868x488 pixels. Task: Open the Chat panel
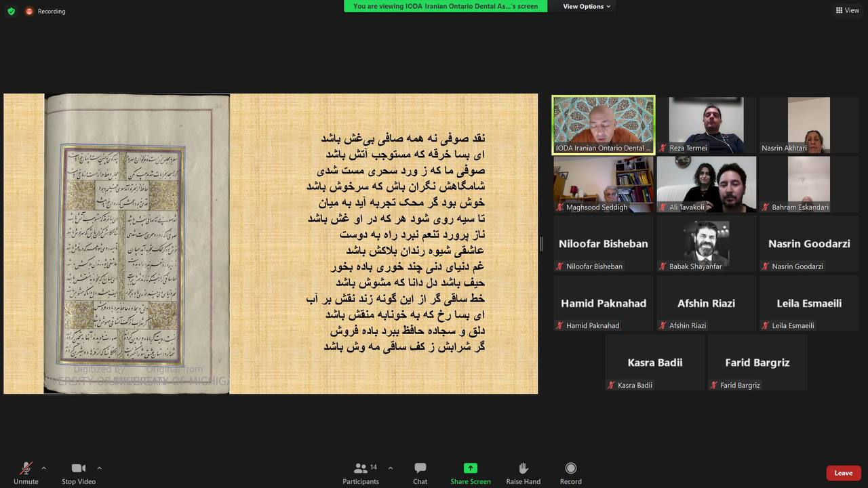pyautogui.click(x=420, y=472)
